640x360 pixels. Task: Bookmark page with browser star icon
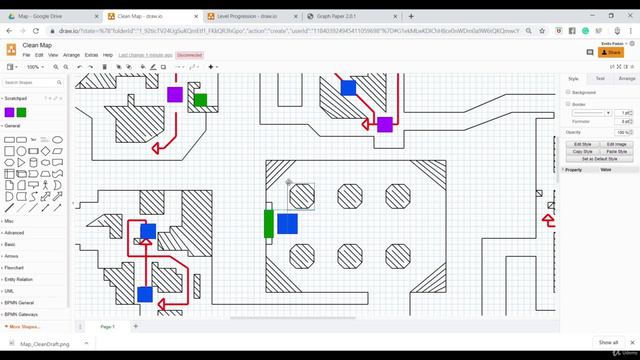[542, 31]
